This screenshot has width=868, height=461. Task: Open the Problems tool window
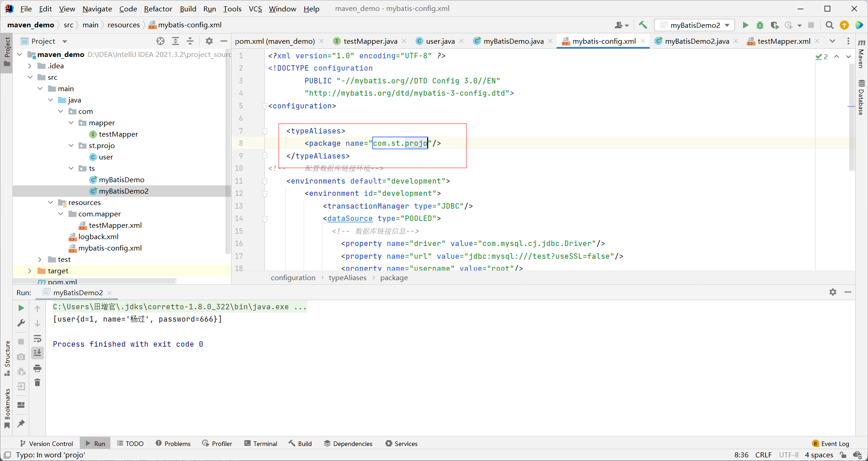pos(173,443)
